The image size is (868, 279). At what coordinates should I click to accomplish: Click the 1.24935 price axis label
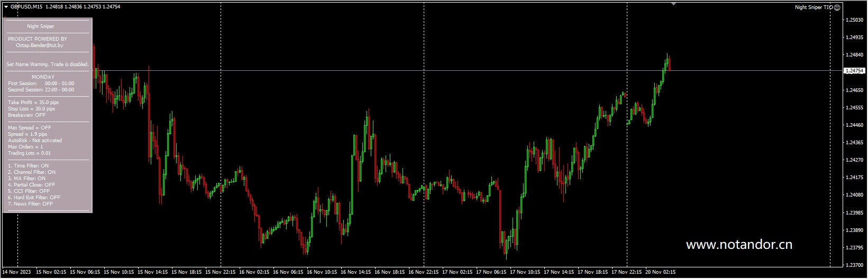855,38
